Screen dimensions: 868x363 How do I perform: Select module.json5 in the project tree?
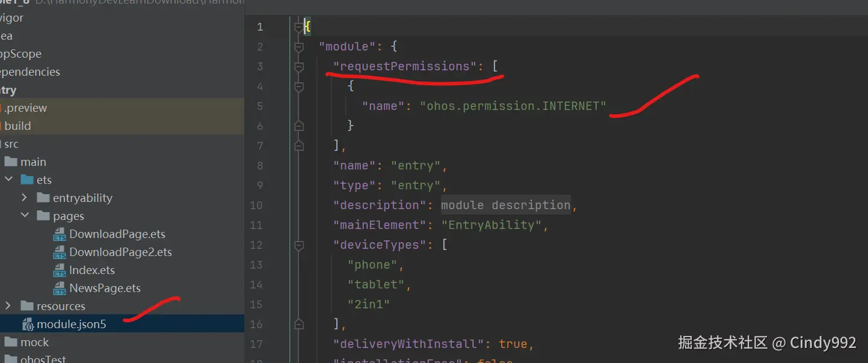click(x=122, y=325)
